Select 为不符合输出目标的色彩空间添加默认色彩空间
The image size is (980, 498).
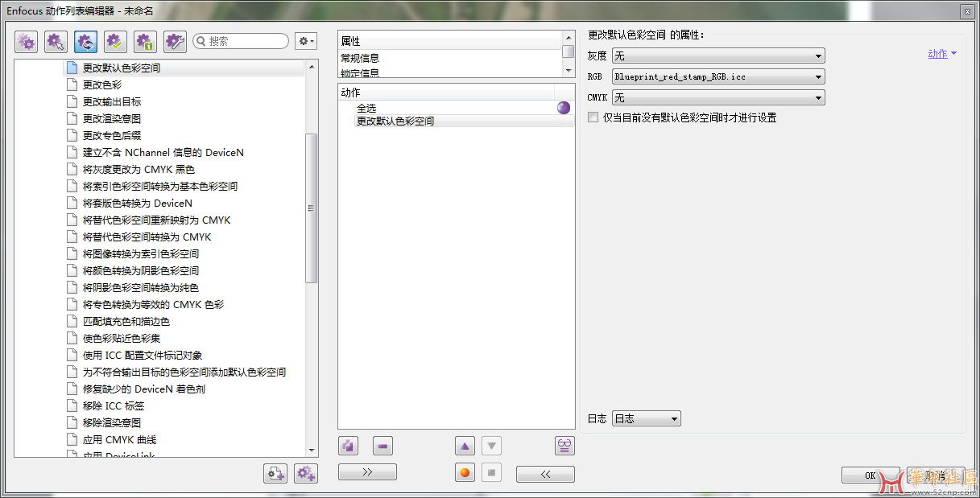coord(184,372)
